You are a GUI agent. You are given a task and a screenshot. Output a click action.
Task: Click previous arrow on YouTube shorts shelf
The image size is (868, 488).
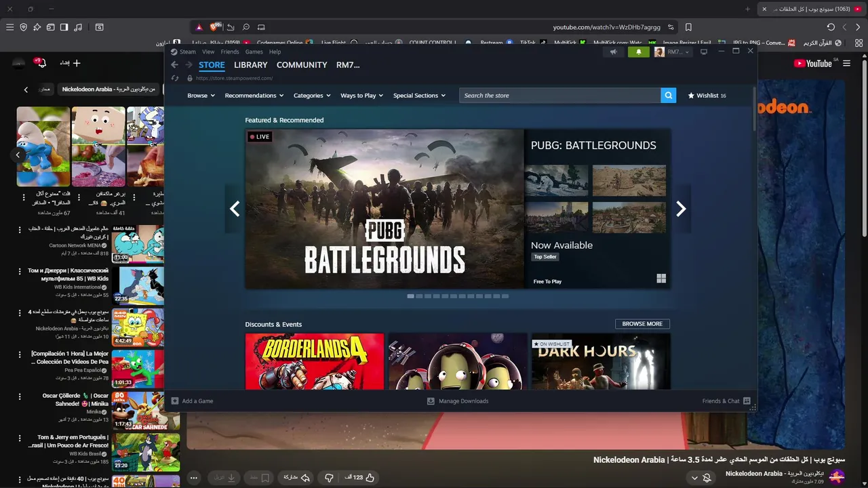pyautogui.click(x=18, y=155)
